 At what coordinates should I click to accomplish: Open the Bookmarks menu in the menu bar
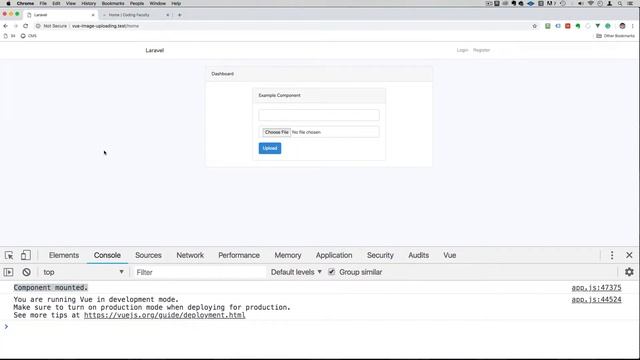coord(113,3)
